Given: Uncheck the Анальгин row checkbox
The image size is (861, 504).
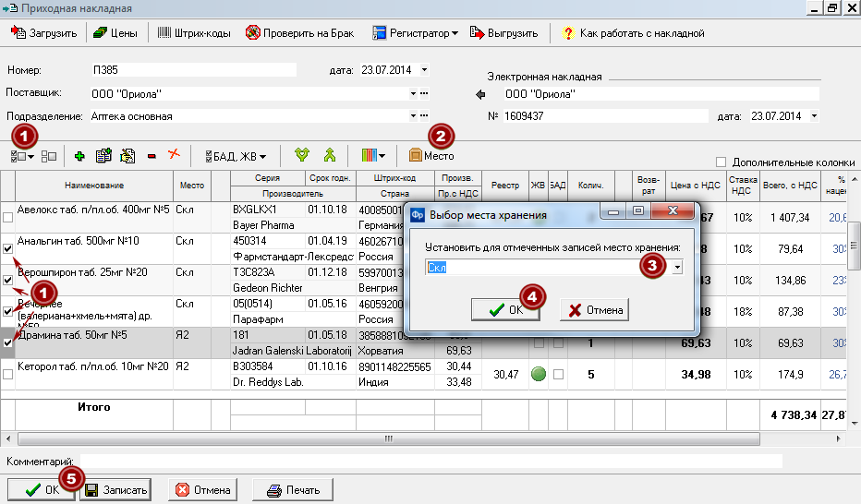Looking at the screenshot, I should [7, 248].
